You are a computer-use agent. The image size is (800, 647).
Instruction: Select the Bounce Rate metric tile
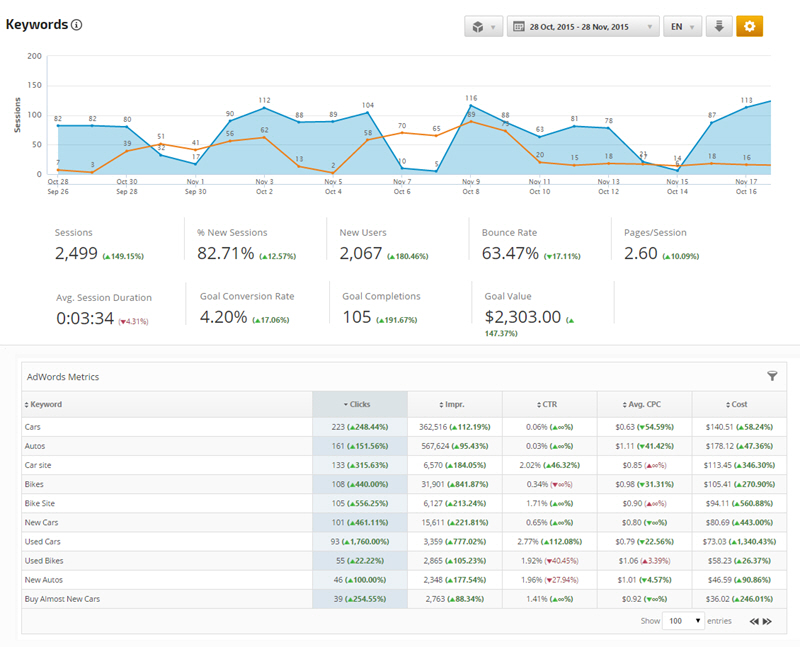tap(538, 245)
